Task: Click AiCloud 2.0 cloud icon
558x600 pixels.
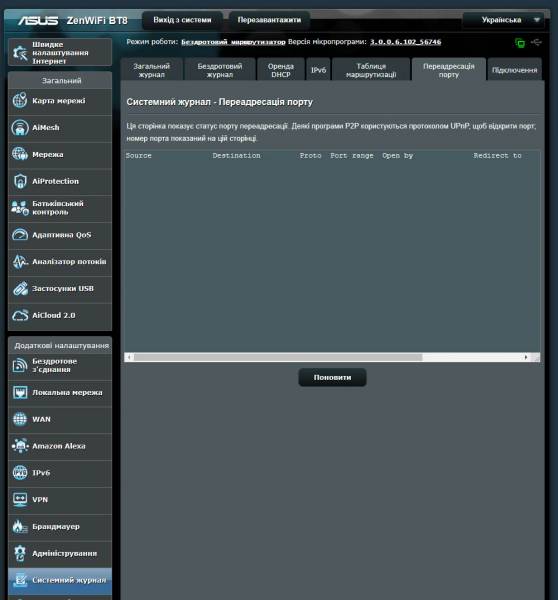Action: tap(20, 315)
